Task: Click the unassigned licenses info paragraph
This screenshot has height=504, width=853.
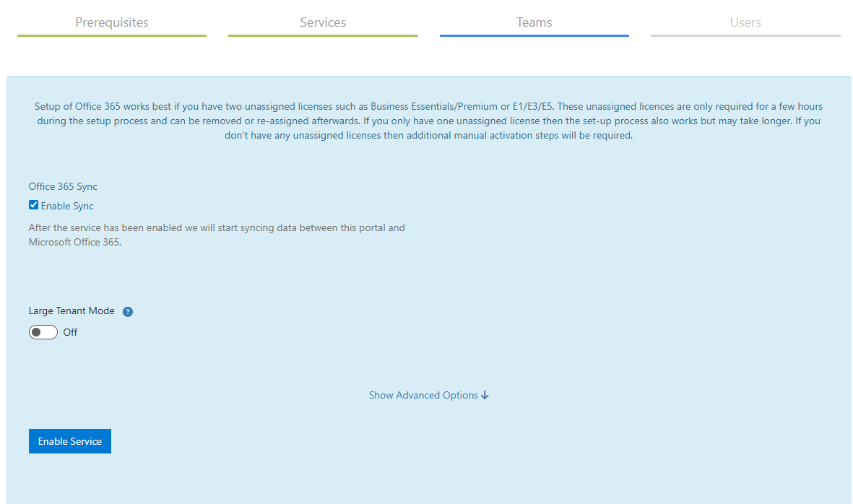Action: coord(428,121)
